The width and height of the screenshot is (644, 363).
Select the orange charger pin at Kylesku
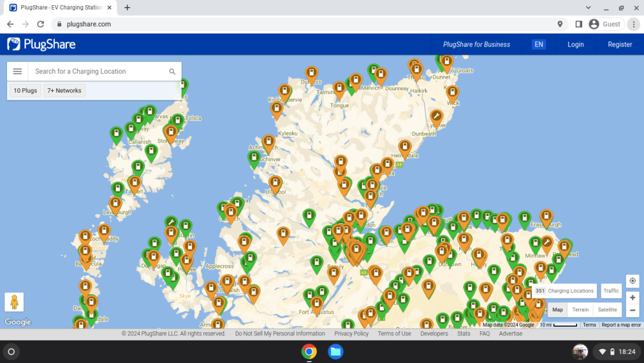[276, 110]
